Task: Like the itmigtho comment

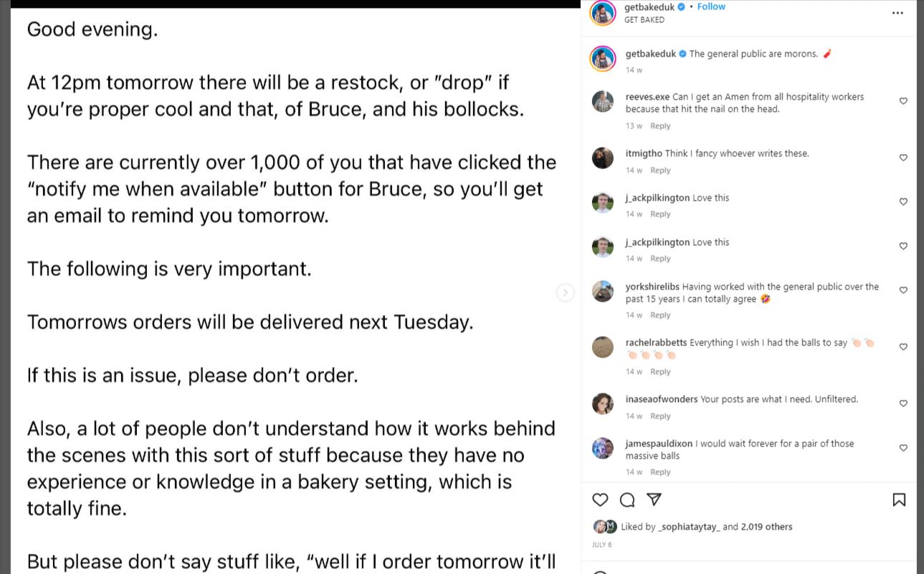Action: [903, 158]
